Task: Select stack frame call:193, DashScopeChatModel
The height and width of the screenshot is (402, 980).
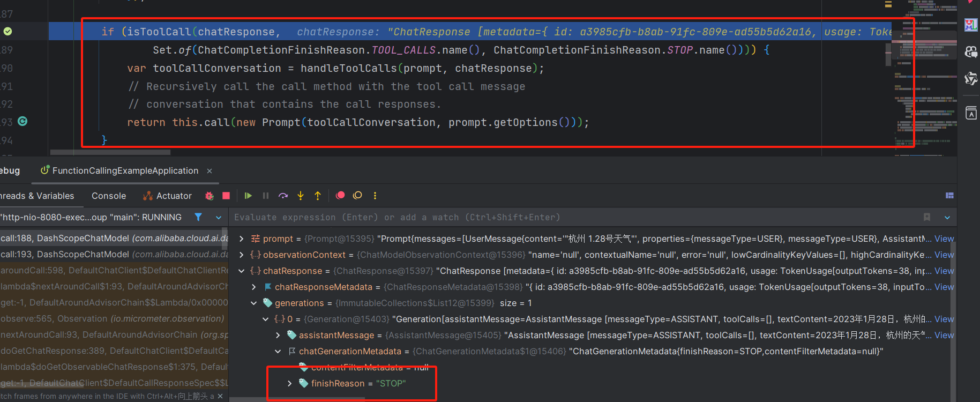Action: (x=114, y=254)
